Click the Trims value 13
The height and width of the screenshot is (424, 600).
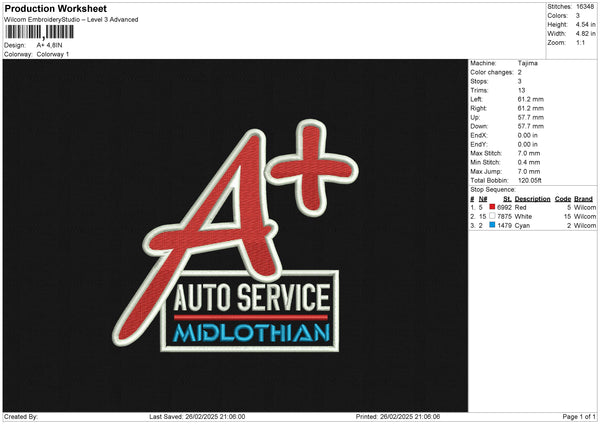click(x=522, y=90)
